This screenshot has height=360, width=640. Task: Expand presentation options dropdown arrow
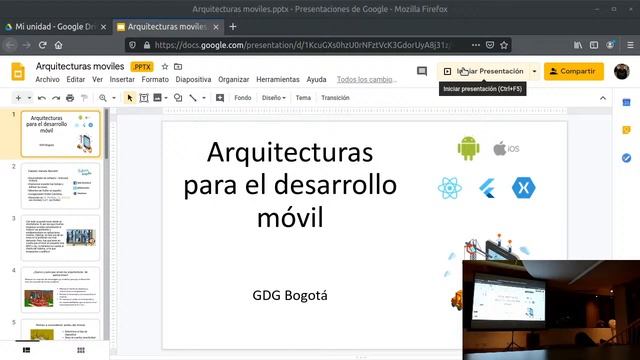pos(534,71)
